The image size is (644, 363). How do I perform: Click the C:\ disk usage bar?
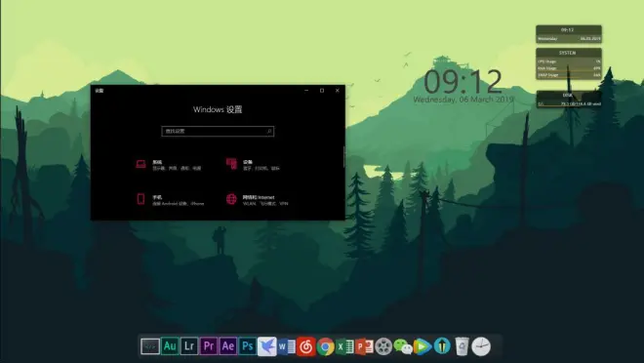click(x=569, y=104)
